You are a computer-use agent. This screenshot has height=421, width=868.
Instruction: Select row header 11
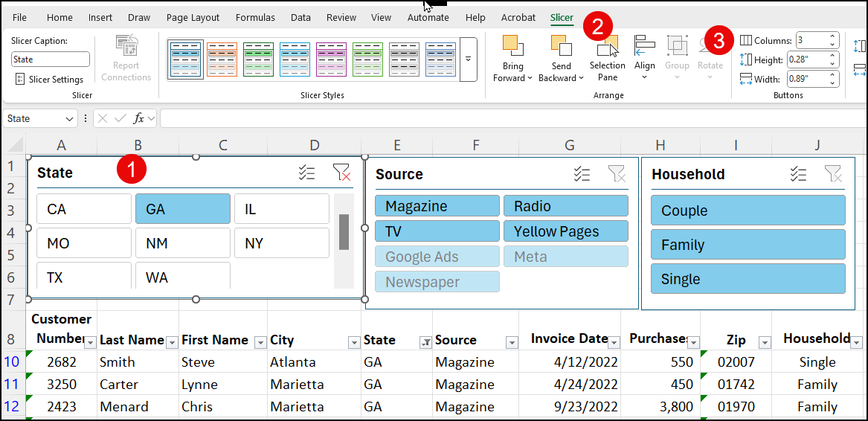12,384
